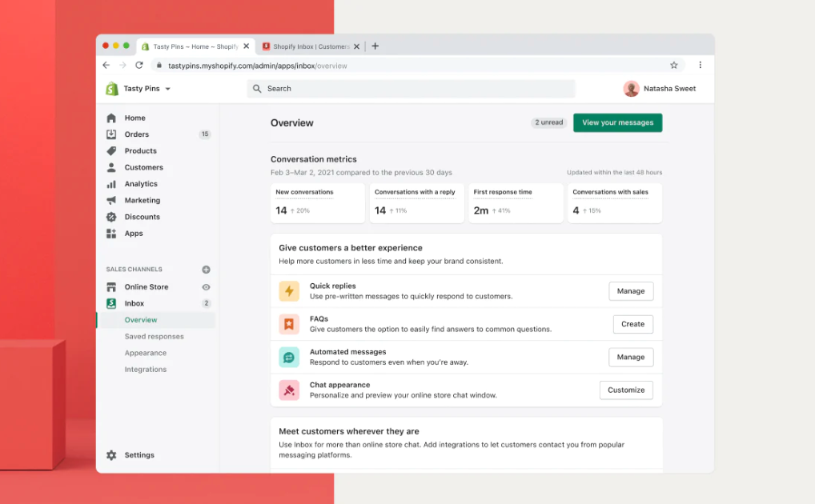Switch to Tasty Pins Home tab
The height and width of the screenshot is (504, 815).
pyautogui.click(x=195, y=46)
